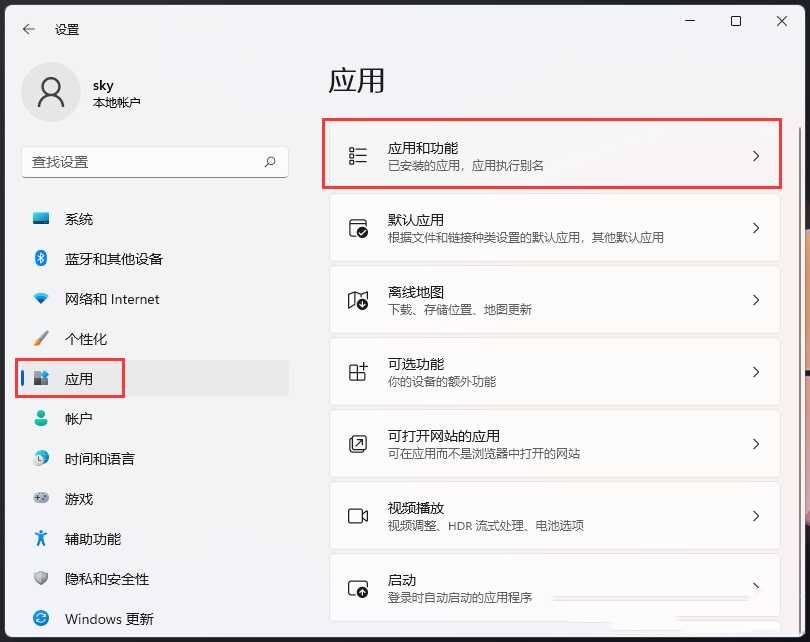Select the 默认应用 default apps icon
Screen dimensions: 810x642
click(x=356, y=227)
